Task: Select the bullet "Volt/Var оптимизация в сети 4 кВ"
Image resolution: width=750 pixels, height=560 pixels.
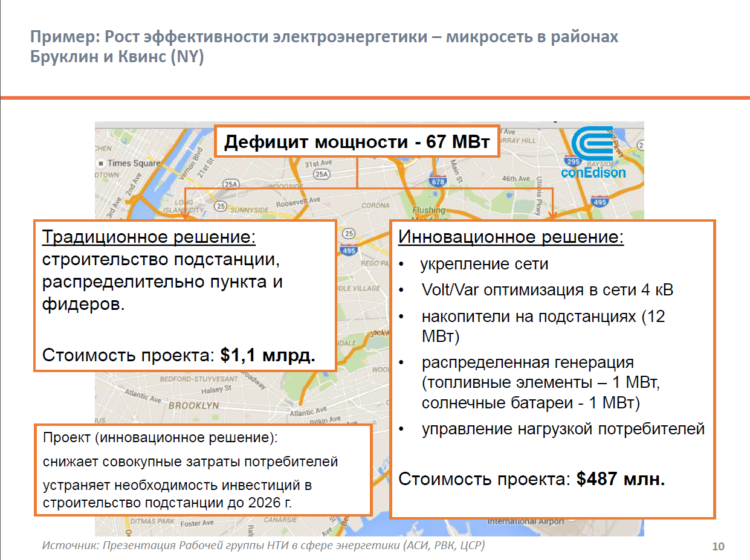Action: coord(548,290)
